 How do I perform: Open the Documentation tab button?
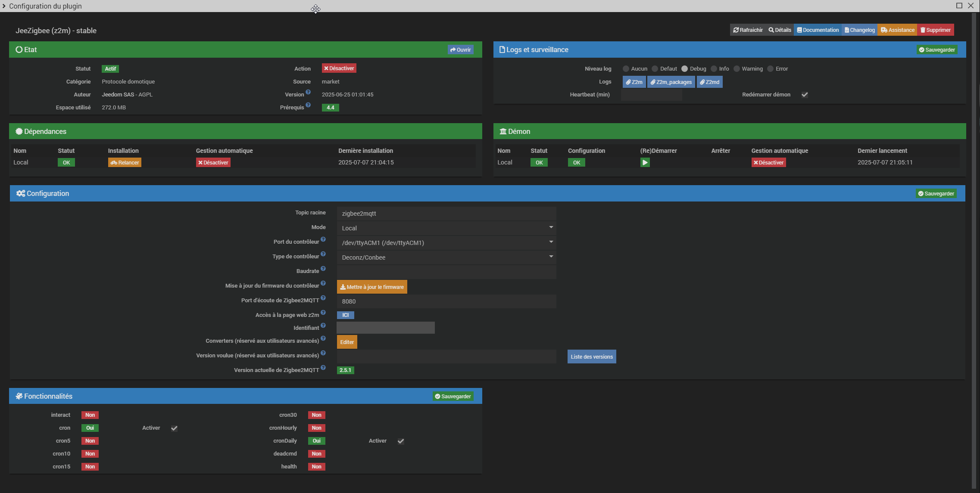coord(818,30)
